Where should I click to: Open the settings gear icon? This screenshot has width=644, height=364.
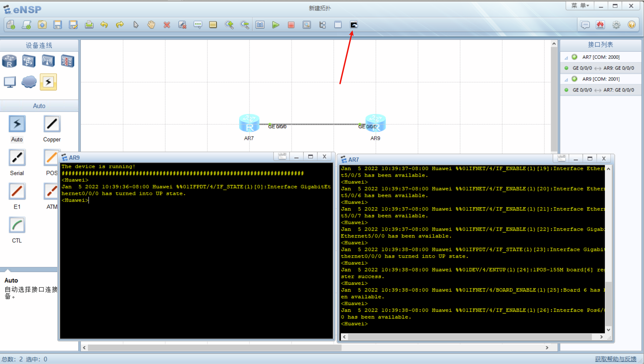[616, 25]
